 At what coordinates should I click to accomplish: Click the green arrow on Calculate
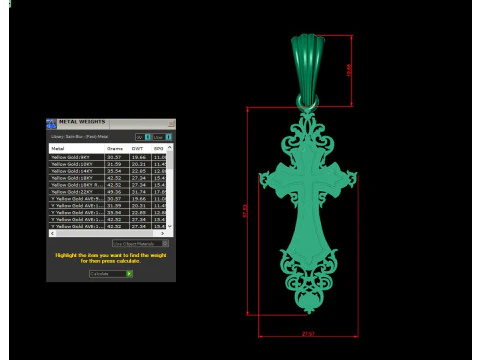point(129,274)
